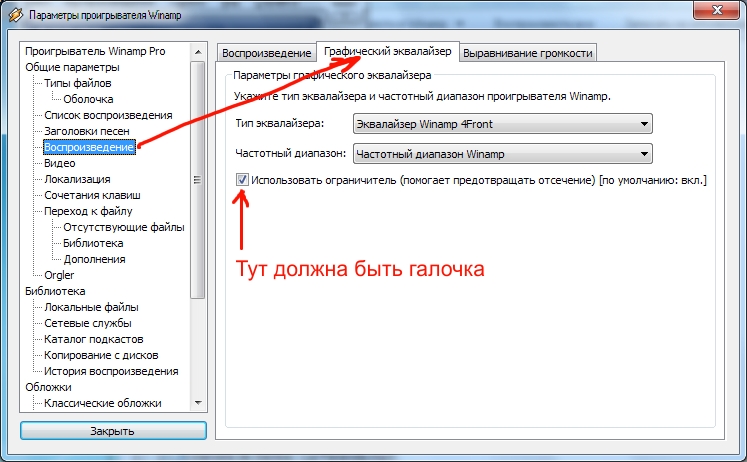
Task: Select Классические обложки in the tree
Action: (x=102, y=403)
